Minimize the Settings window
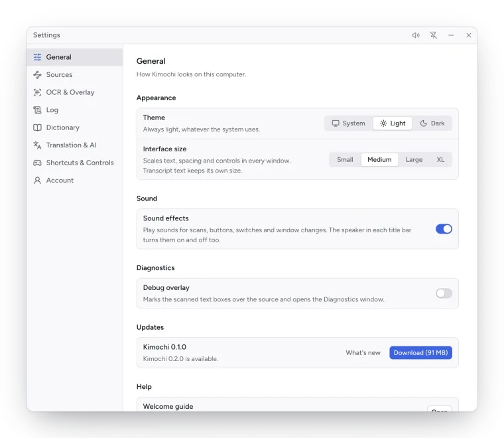This screenshot has width=504, height=438. [451, 35]
